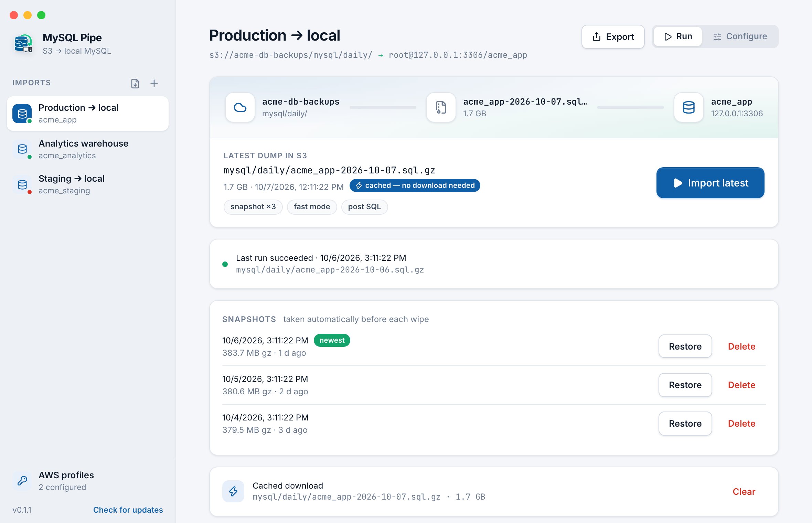
Task: Click the cached — no download needed badge
Action: 415,185
